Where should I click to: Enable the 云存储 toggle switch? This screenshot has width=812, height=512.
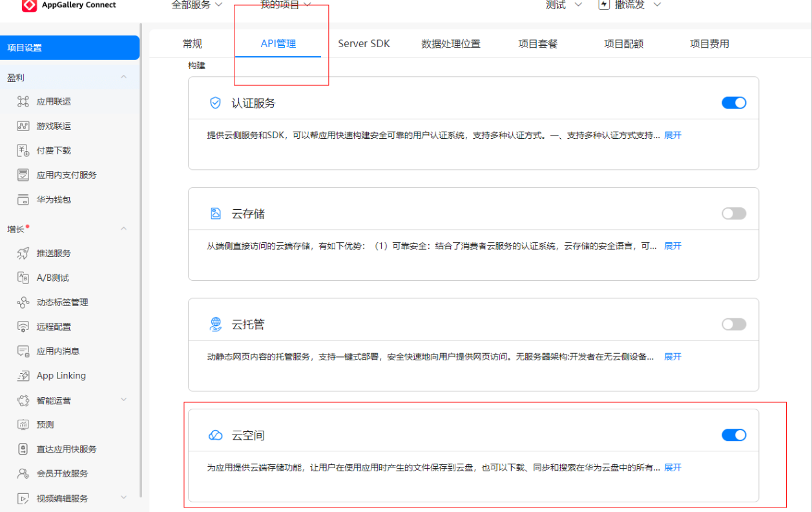(x=734, y=214)
